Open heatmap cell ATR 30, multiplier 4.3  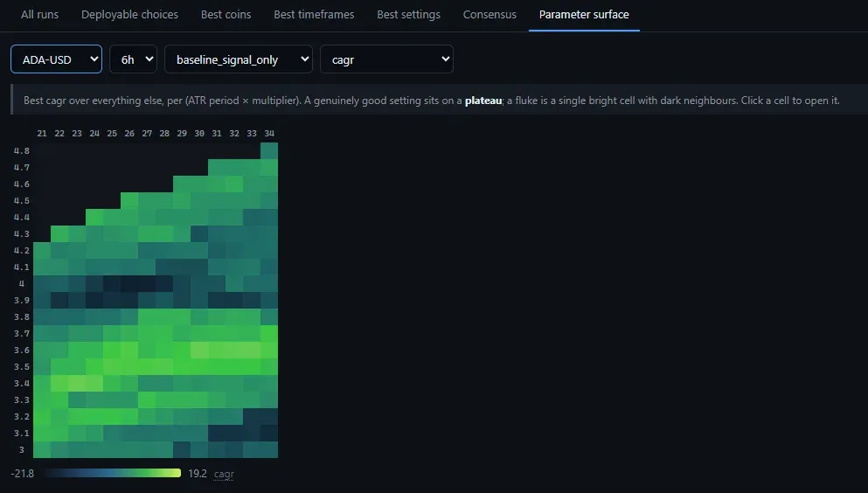[199, 233]
